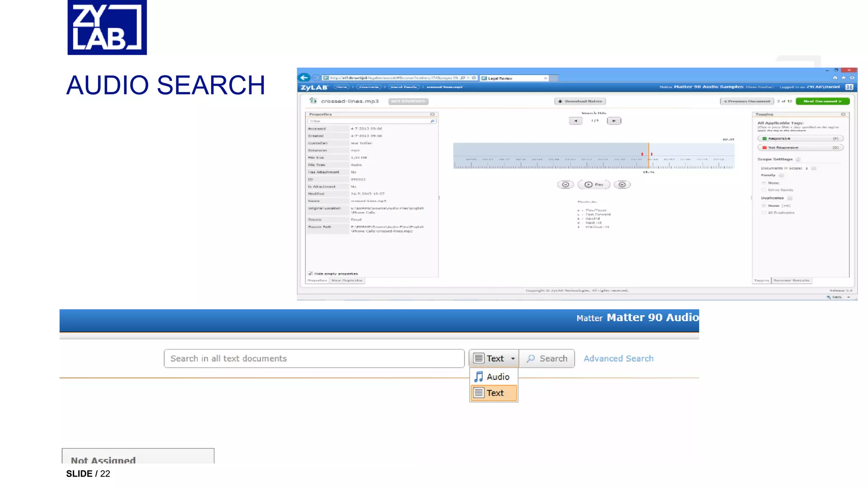Open the Text search type dropdown arrow
Viewport: 868px width, 488px height.
(x=513, y=359)
